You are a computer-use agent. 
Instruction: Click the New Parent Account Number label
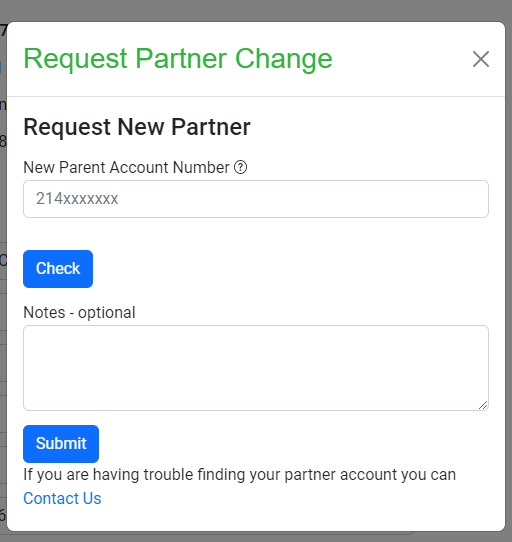point(126,167)
